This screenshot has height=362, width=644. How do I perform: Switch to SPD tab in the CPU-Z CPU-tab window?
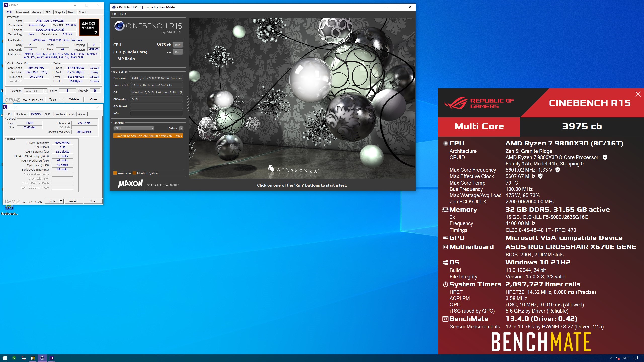48,12
